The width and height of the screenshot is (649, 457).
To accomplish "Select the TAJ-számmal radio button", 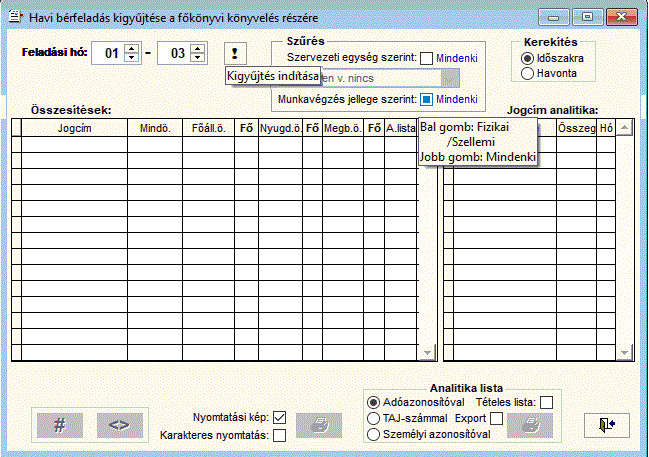I will [373, 418].
